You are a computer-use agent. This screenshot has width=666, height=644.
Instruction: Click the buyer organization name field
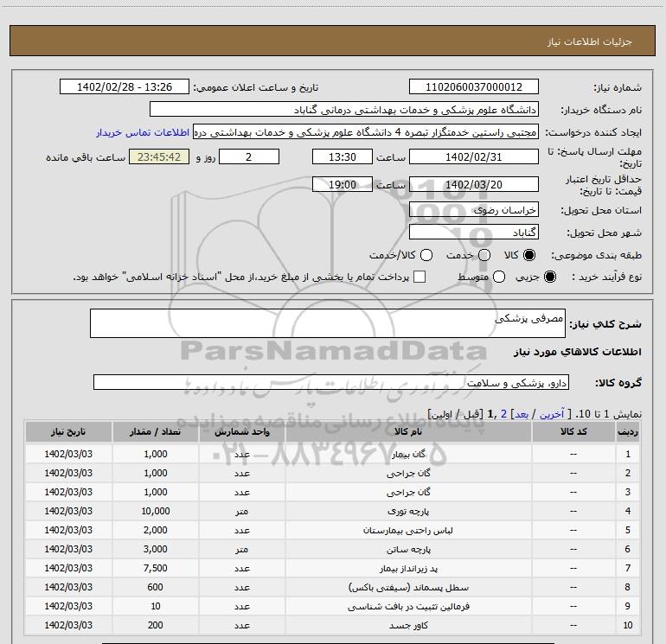[x=344, y=109]
